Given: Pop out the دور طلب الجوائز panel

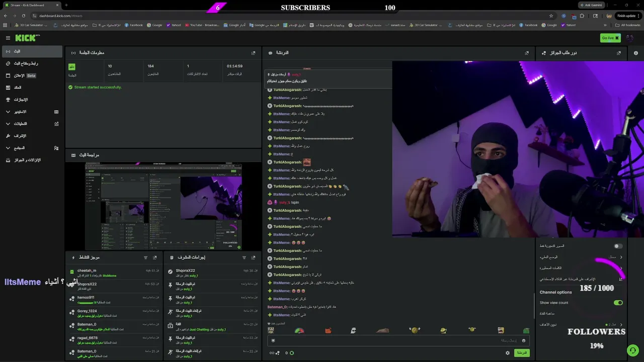Looking at the screenshot, I should pos(619,53).
